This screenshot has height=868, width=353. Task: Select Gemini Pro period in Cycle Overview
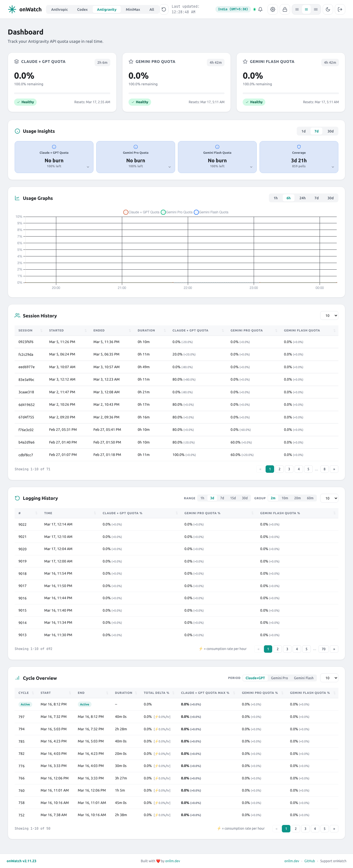[x=279, y=678]
